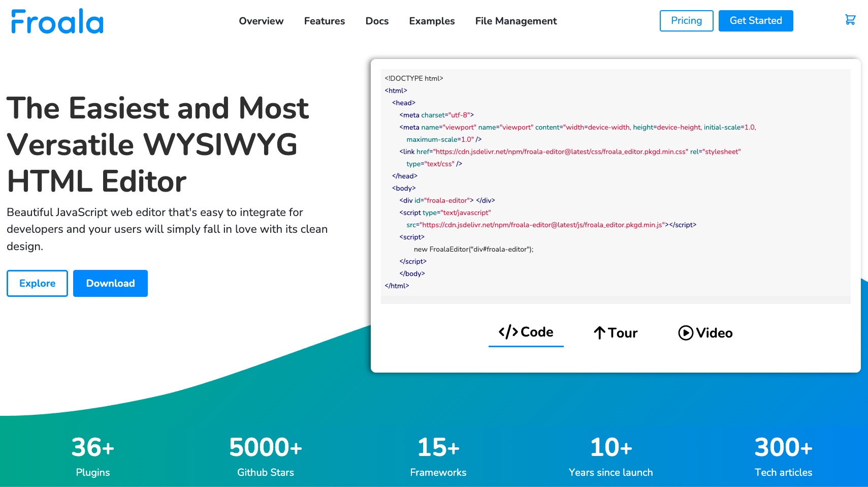Select the Tour tab
The width and height of the screenshot is (868, 487).
click(616, 333)
